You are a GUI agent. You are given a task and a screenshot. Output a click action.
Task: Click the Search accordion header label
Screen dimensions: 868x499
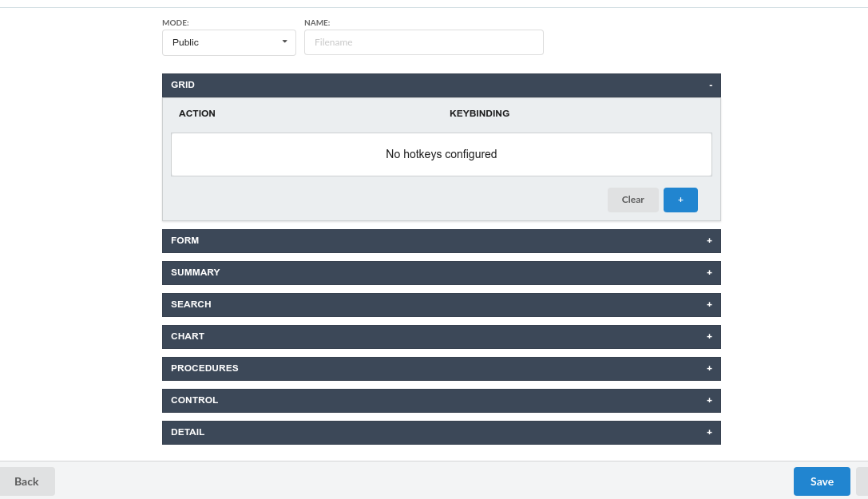tap(191, 304)
